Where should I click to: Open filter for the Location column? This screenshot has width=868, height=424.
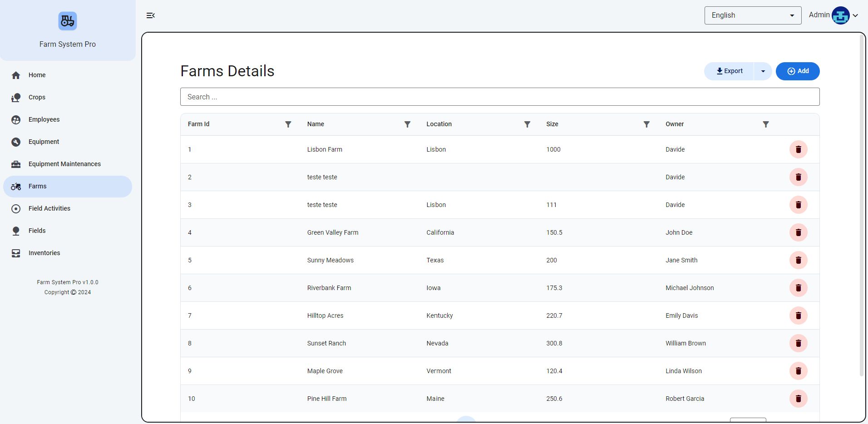527,124
